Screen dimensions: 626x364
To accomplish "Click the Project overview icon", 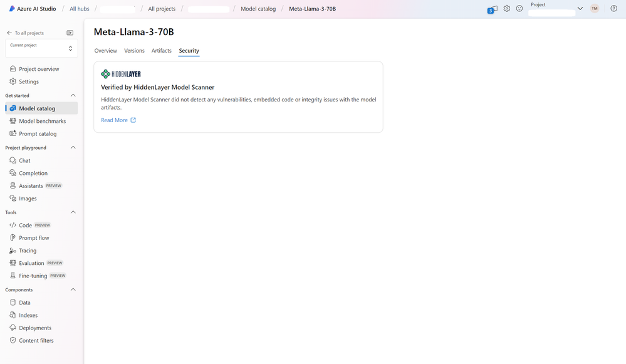I will click(x=13, y=69).
